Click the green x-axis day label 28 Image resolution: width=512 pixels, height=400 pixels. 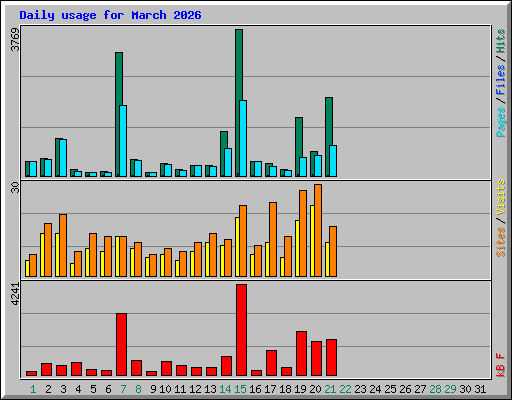pyautogui.click(x=435, y=389)
